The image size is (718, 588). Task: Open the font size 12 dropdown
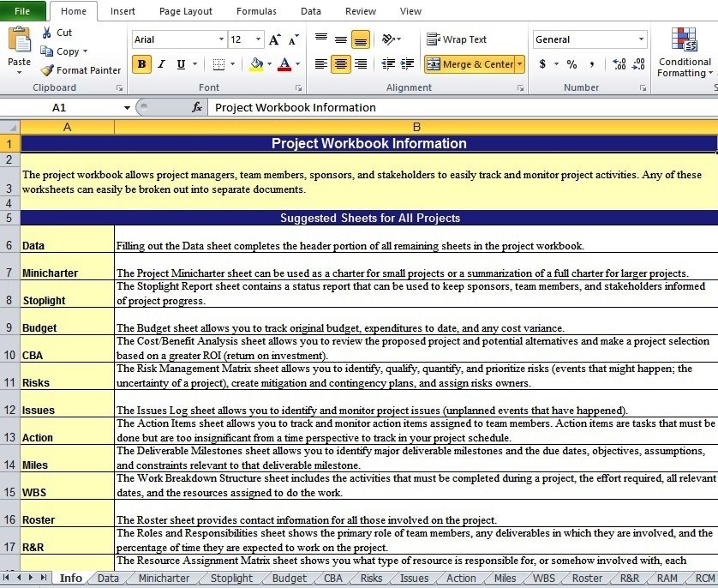click(x=259, y=39)
